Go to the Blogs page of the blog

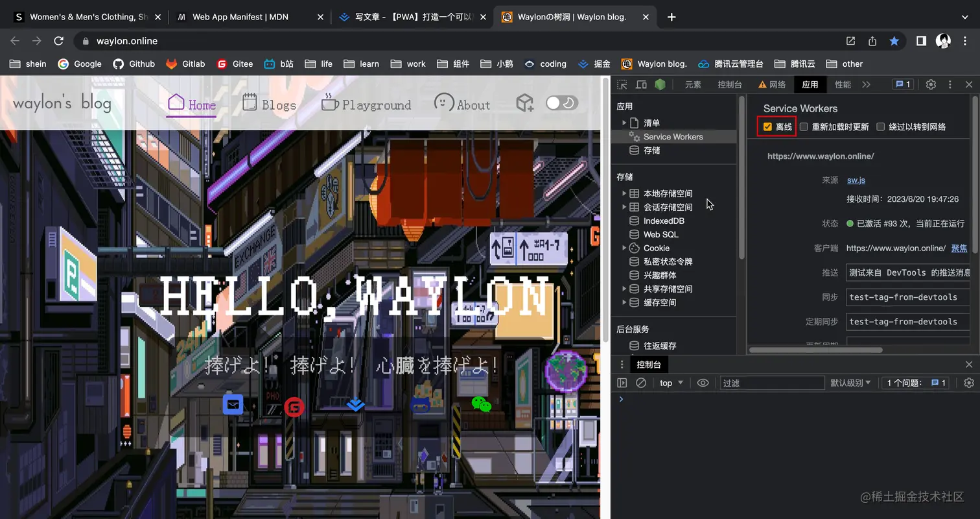tap(269, 104)
